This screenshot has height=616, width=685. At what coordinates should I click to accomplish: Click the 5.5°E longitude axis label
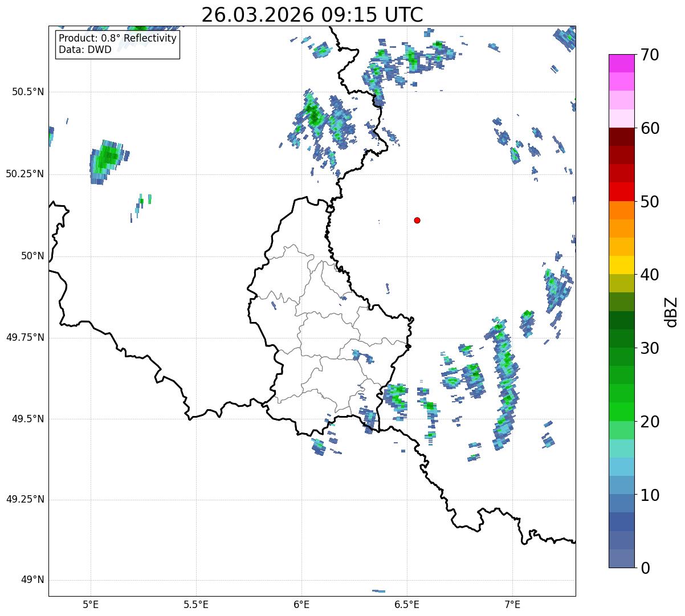point(196,604)
